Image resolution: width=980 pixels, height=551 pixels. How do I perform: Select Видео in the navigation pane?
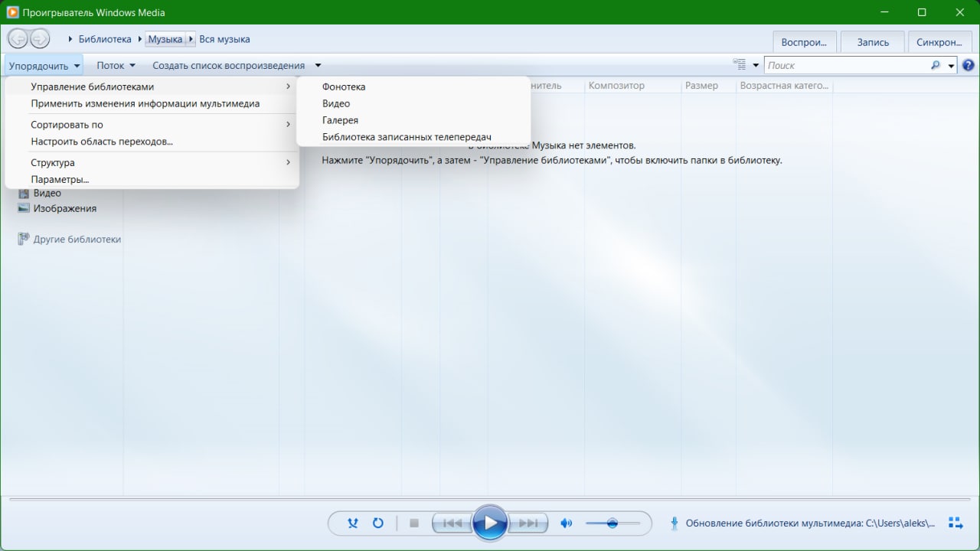point(47,193)
